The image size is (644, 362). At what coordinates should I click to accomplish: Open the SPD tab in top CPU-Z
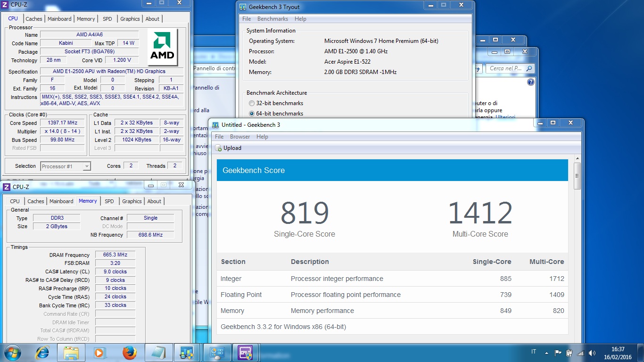click(107, 19)
